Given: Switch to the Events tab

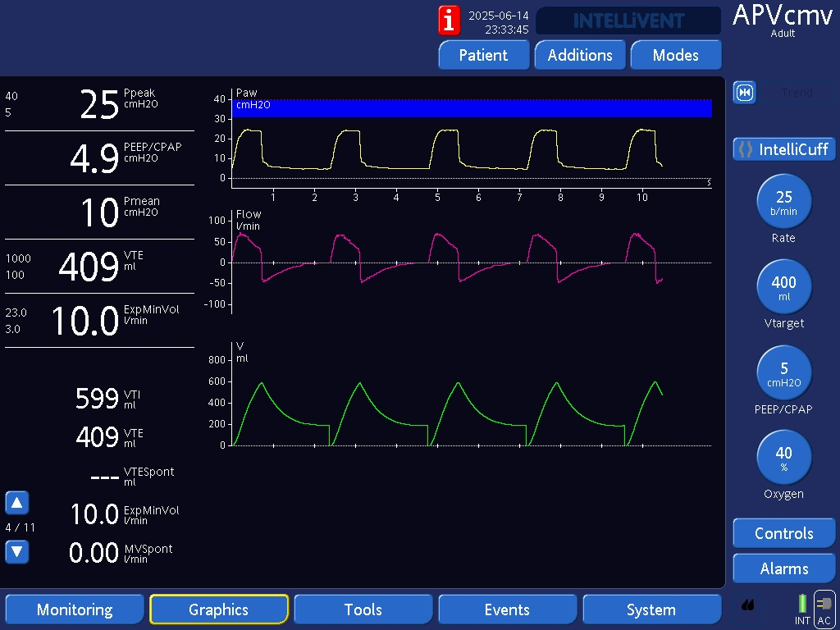Looking at the screenshot, I should (507, 609).
